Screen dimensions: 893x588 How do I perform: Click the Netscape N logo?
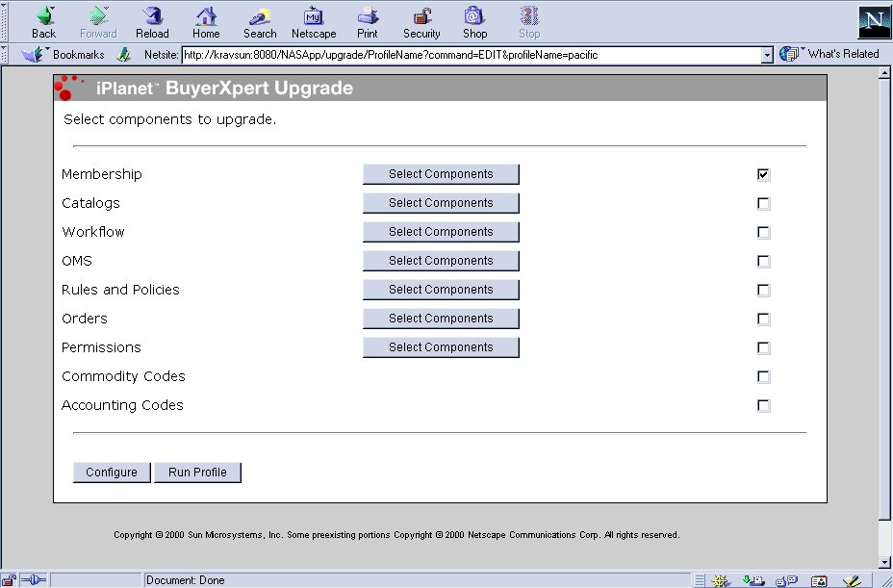tap(873, 22)
